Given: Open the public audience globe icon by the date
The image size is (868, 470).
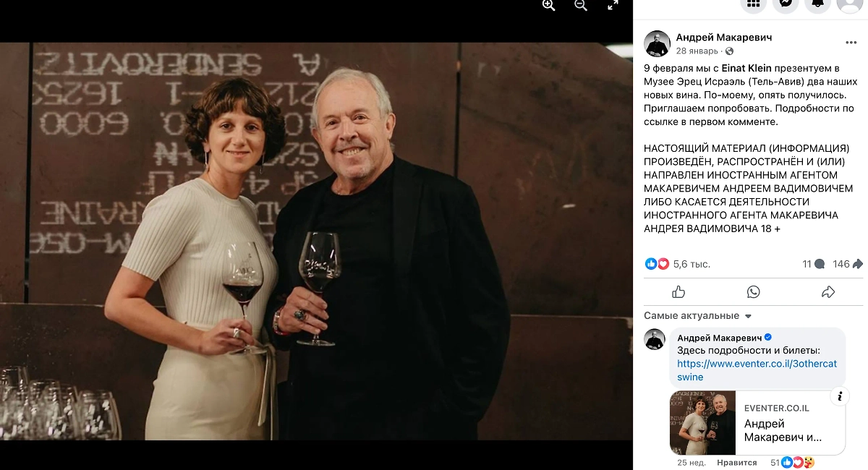Looking at the screenshot, I should click(729, 51).
